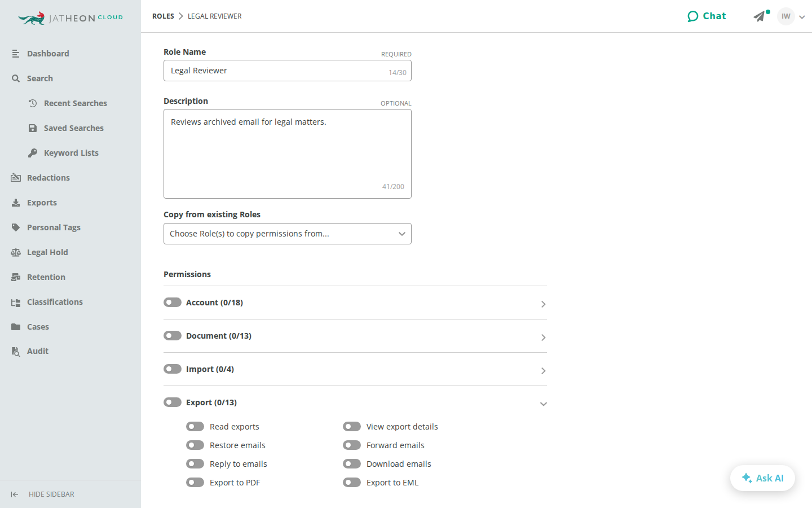Click HIDE SIDEBAR button
This screenshot has height=508, width=812.
coord(43,494)
